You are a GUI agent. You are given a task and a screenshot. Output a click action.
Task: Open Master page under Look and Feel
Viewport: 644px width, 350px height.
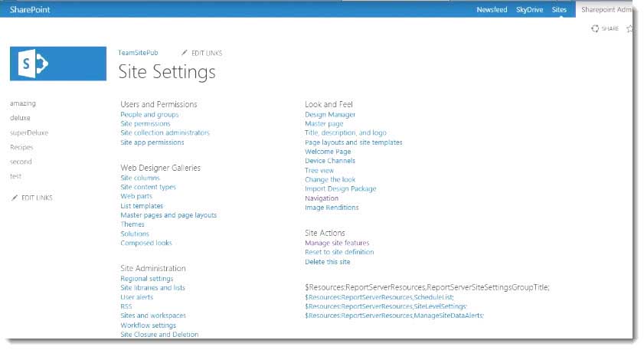coord(324,123)
